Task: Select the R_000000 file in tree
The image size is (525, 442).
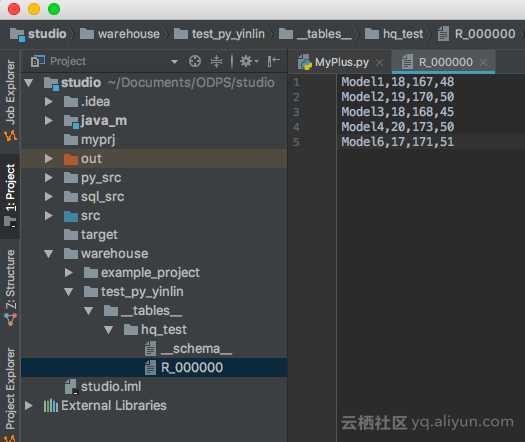Action: [x=154, y=368]
